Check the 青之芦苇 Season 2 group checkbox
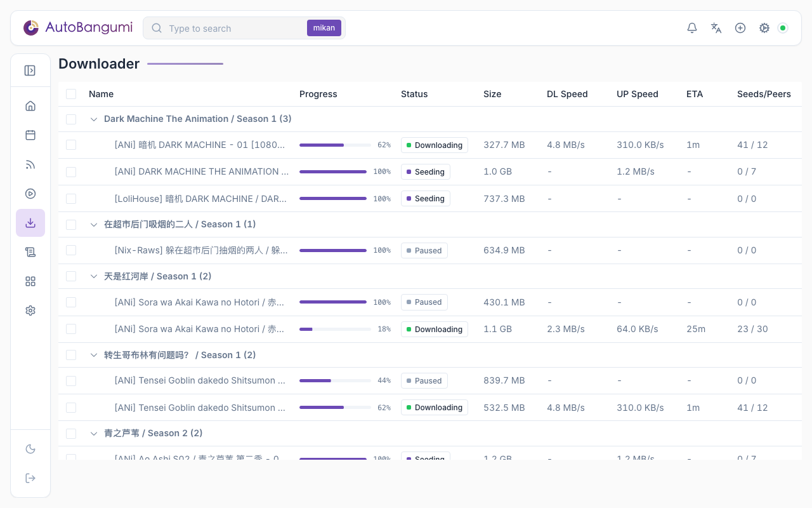Viewport: 812px width, 508px height. point(71,433)
